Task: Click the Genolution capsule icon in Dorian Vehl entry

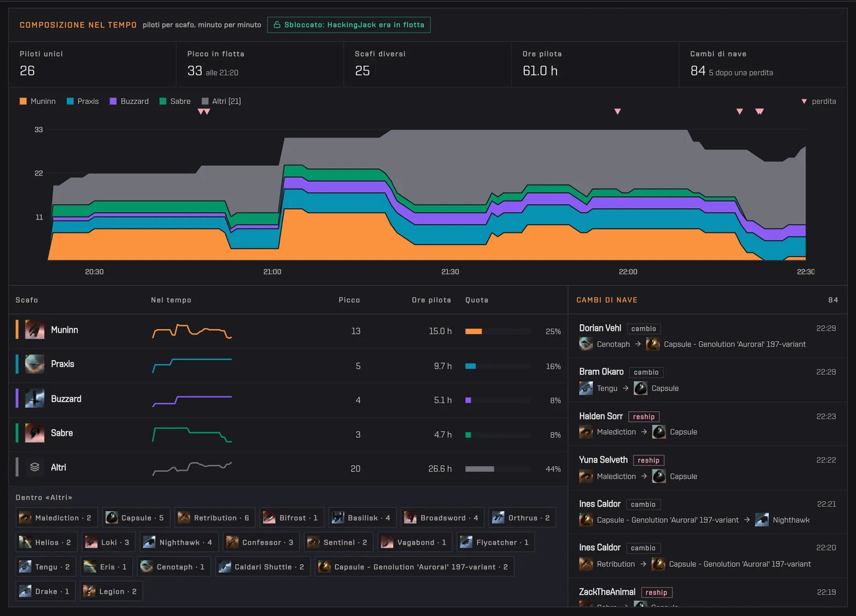Action: (653, 344)
